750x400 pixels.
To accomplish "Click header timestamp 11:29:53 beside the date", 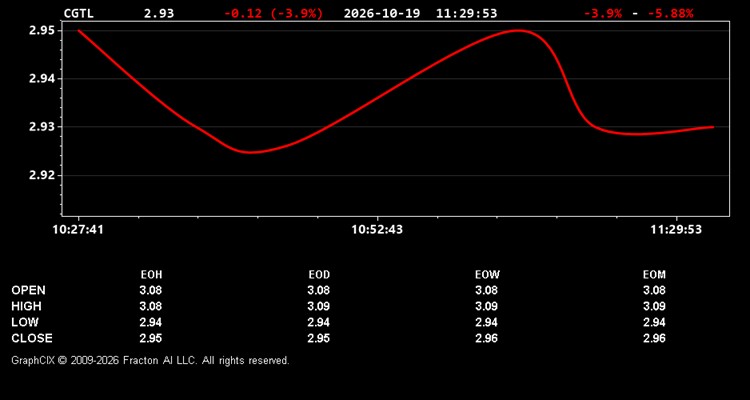I will click(466, 13).
